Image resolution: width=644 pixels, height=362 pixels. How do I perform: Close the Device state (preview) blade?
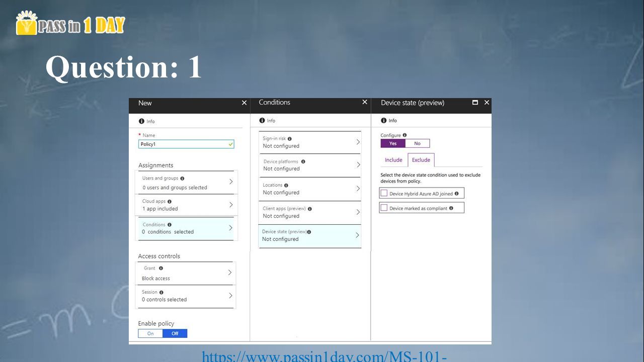(487, 102)
